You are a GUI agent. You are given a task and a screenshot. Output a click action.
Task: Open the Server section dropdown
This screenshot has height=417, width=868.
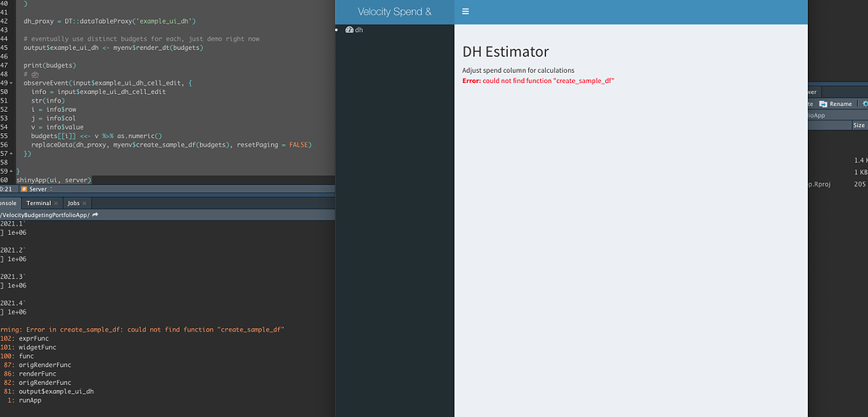click(x=37, y=189)
